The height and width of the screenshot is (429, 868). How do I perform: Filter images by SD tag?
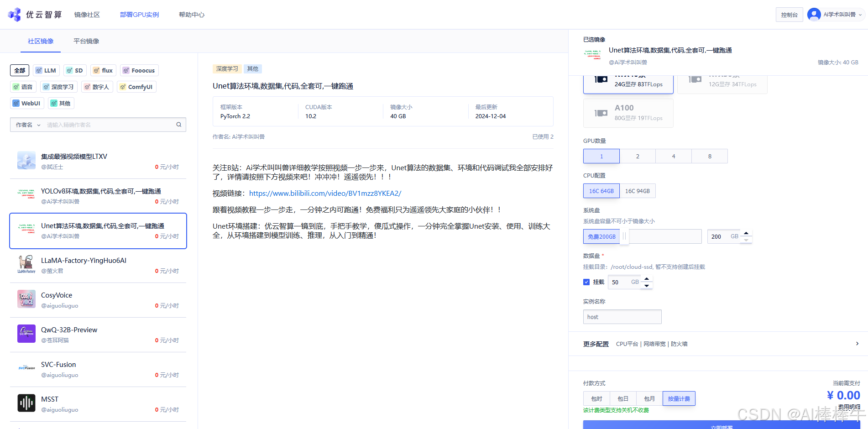point(75,70)
